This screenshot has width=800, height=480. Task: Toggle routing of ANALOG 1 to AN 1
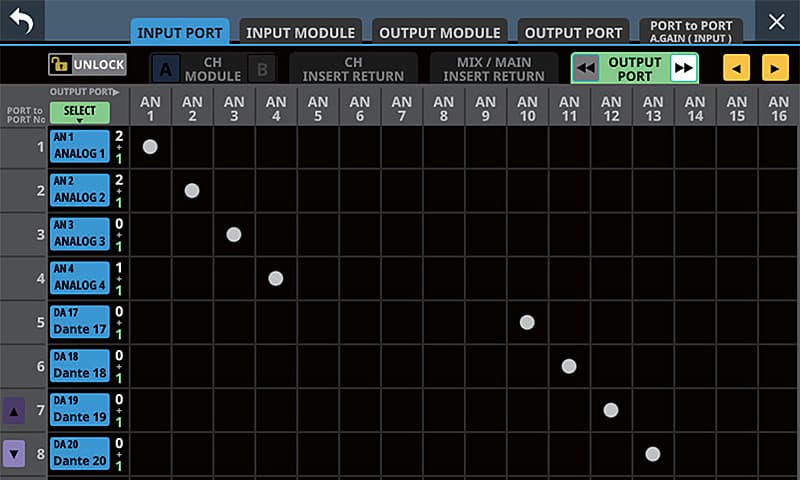[x=150, y=147]
